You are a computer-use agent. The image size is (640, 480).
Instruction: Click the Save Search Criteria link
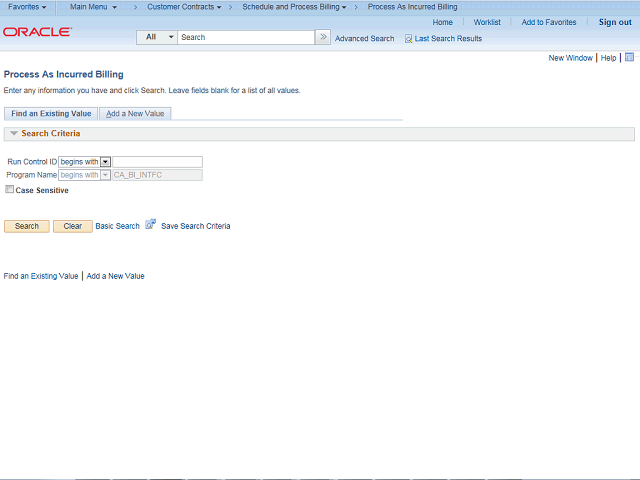196,226
